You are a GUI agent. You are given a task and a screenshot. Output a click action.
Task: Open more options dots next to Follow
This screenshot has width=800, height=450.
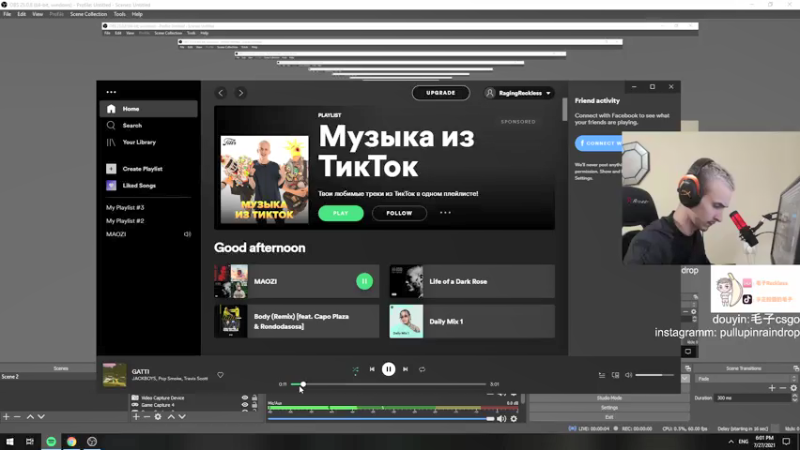(445, 213)
